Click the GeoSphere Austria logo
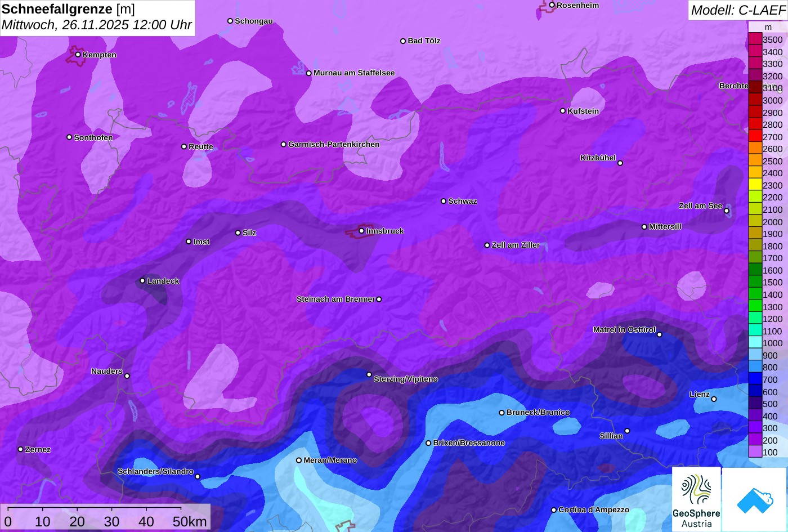The height and width of the screenshot is (532, 788). [696, 499]
